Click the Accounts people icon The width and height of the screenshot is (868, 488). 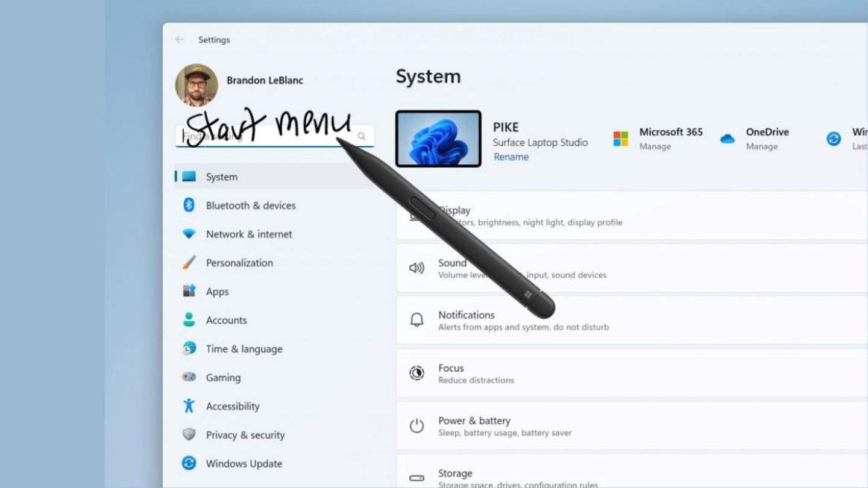click(x=189, y=320)
